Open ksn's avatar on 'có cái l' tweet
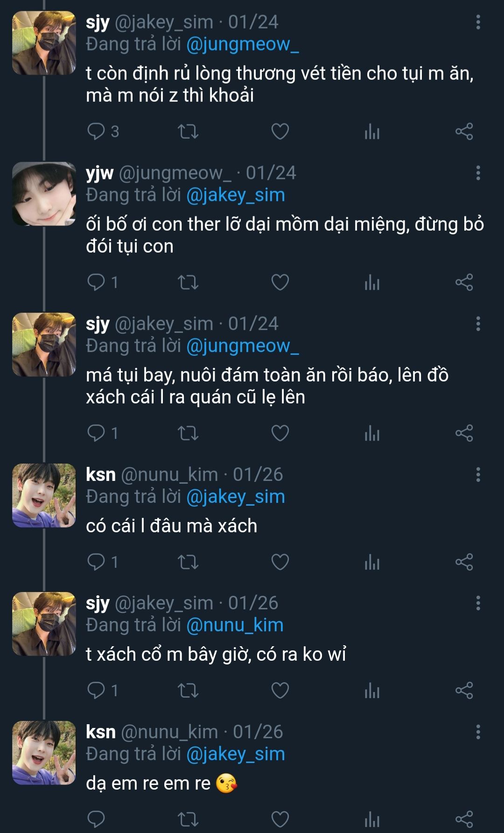The width and height of the screenshot is (504, 833). (x=44, y=495)
